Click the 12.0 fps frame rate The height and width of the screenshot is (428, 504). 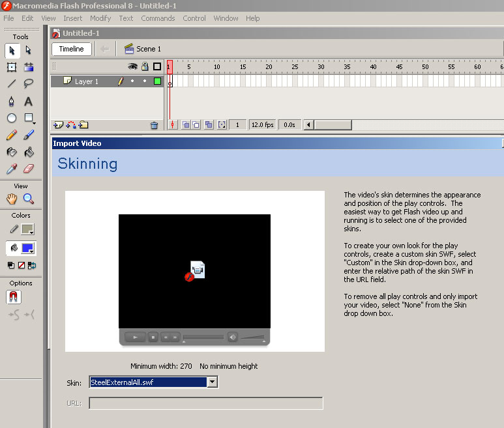[x=262, y=124]
